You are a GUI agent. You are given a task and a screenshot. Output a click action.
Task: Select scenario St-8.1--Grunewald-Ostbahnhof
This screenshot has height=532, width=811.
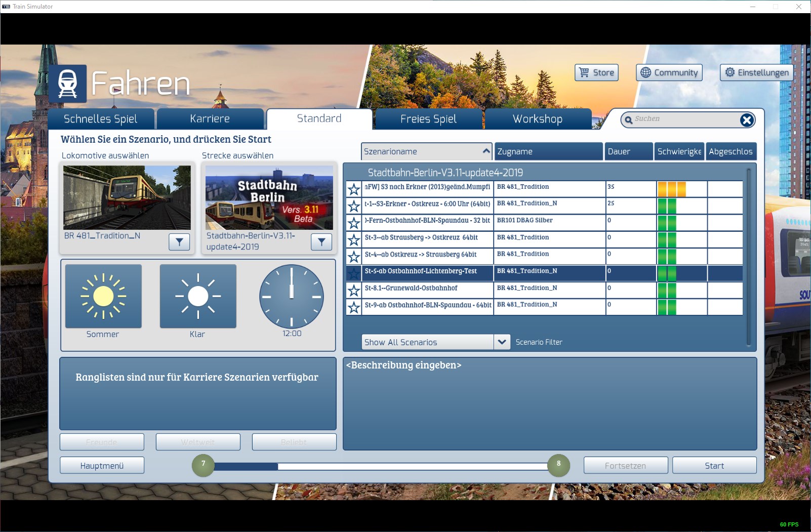[428, 290]
